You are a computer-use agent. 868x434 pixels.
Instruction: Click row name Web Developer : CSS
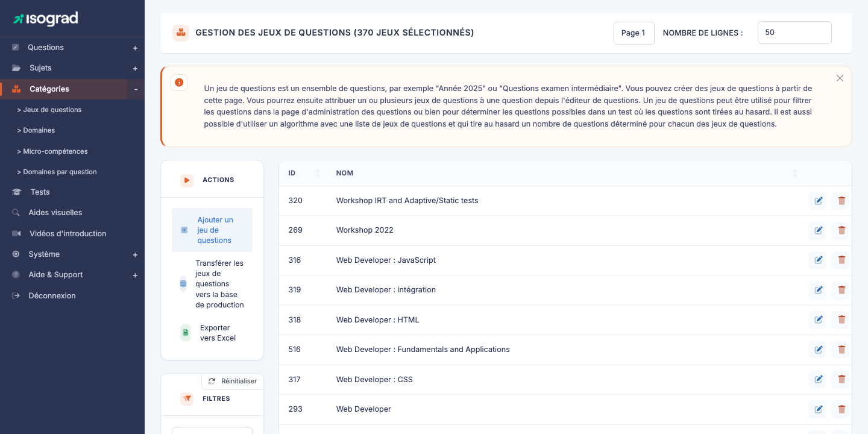pos(374,380)
